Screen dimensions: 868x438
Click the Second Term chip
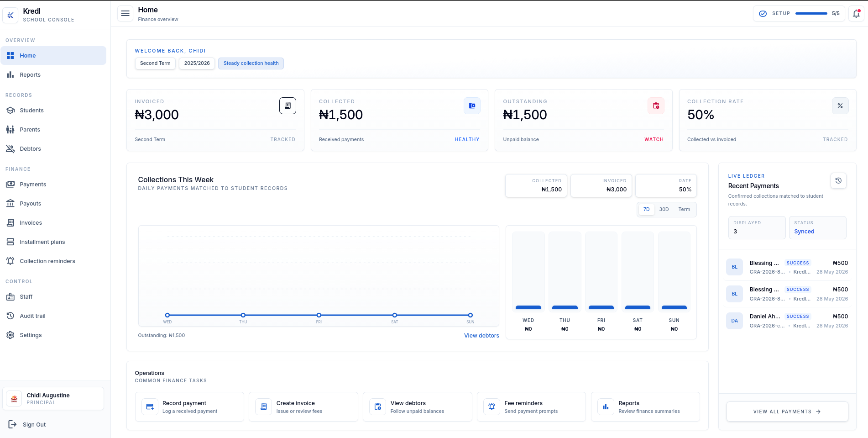[x=155, y=63]
